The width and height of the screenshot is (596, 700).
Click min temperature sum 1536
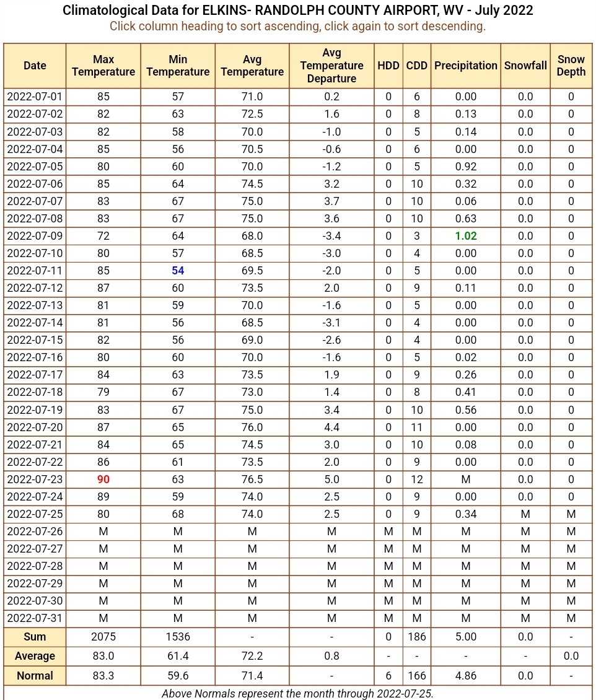[178, 637]
